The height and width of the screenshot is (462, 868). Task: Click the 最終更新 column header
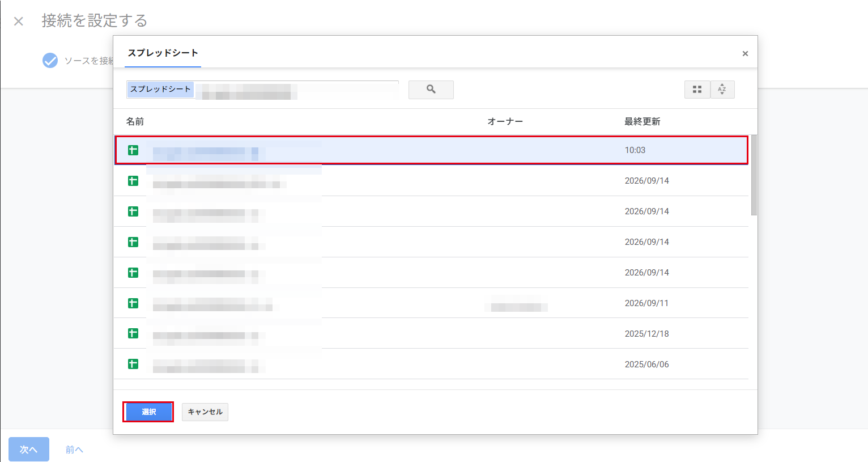tap(643, 121)
